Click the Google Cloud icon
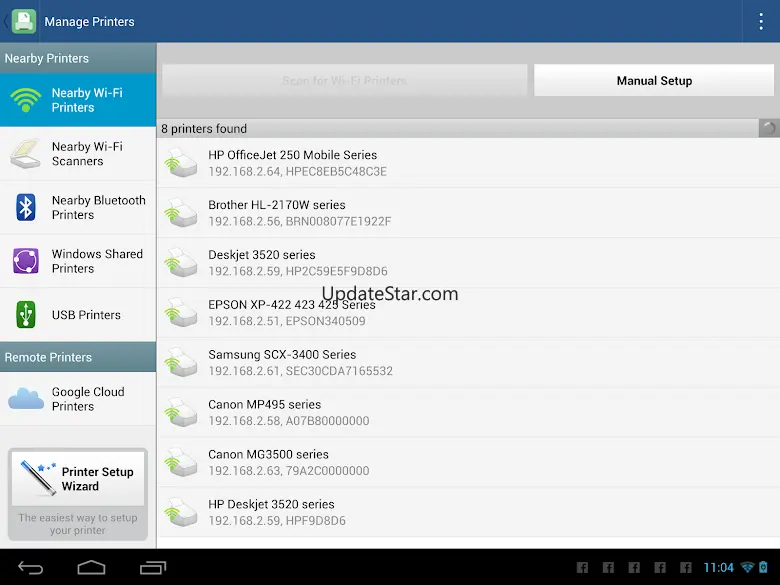The height and width of the screenshot is (585, 780). [x=26, y=398]
